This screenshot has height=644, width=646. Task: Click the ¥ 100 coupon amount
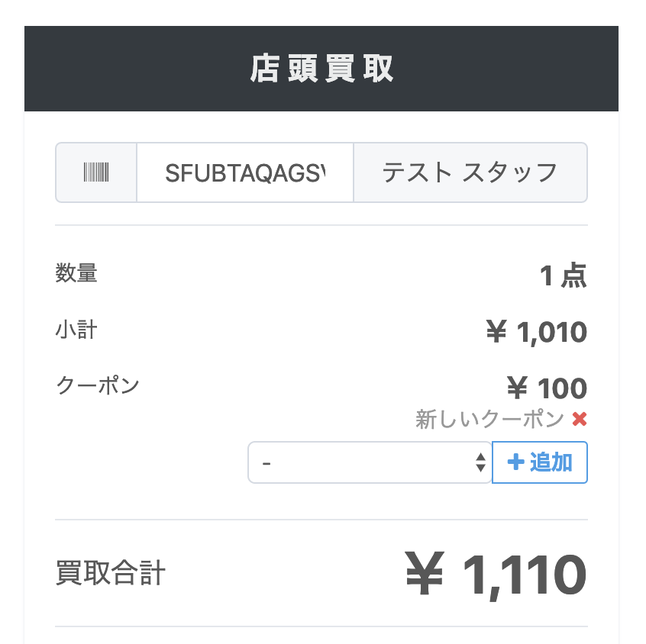pyautogui.click(x=547, y=388)
